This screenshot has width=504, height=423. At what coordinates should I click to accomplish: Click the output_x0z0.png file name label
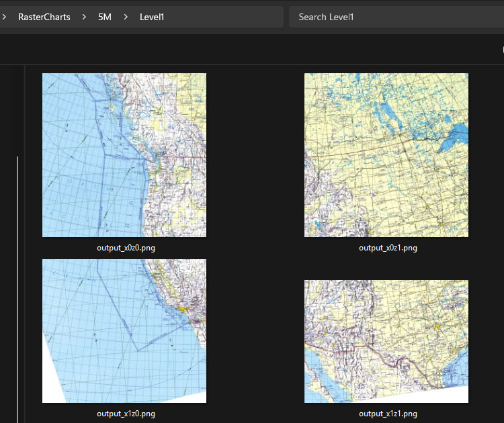click(124, 248)
